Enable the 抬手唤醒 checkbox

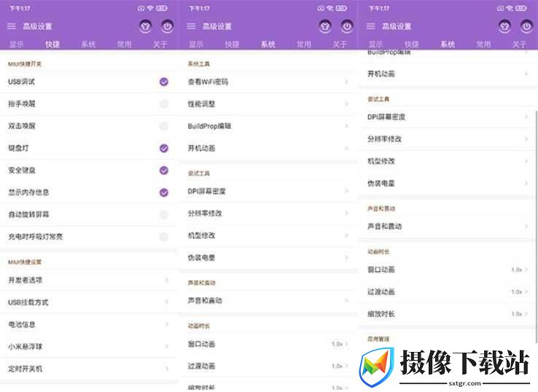164,104
